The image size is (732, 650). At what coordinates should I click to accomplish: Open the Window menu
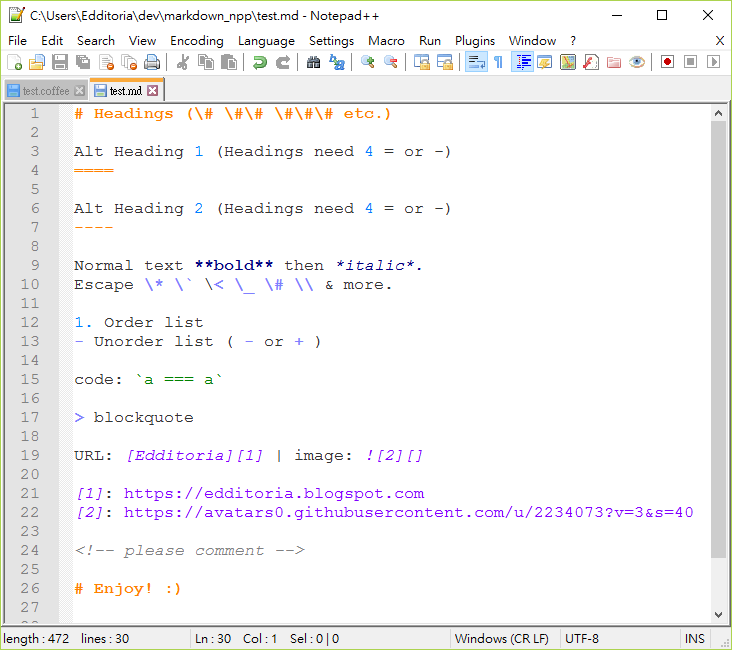coord(532,41)
